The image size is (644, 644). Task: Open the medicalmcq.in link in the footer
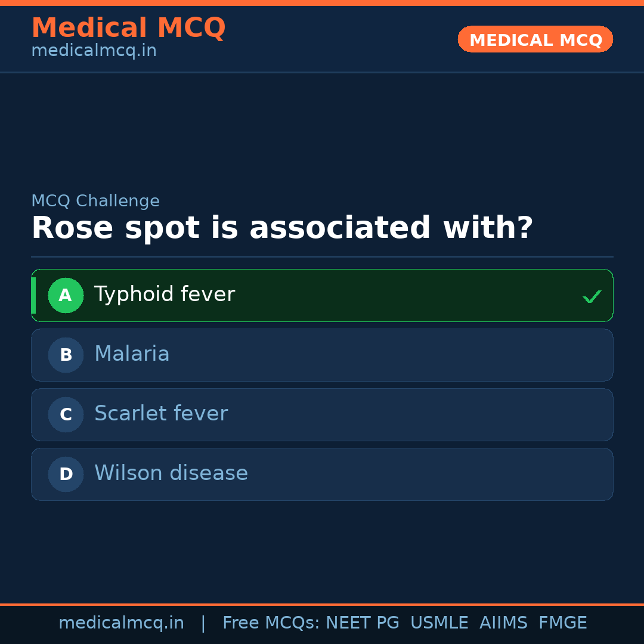tap(122, 623)
